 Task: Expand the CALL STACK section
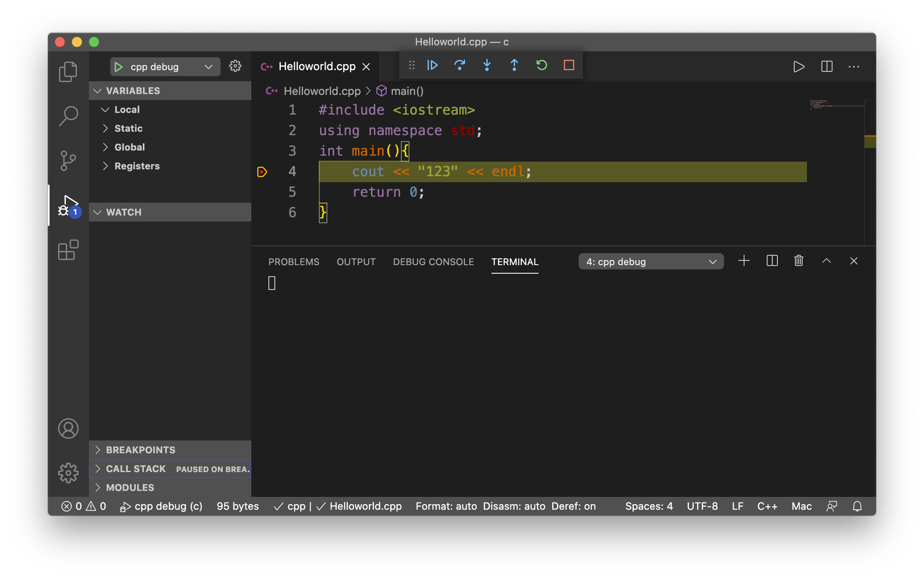pyautogui.click(x=170, y=469)
